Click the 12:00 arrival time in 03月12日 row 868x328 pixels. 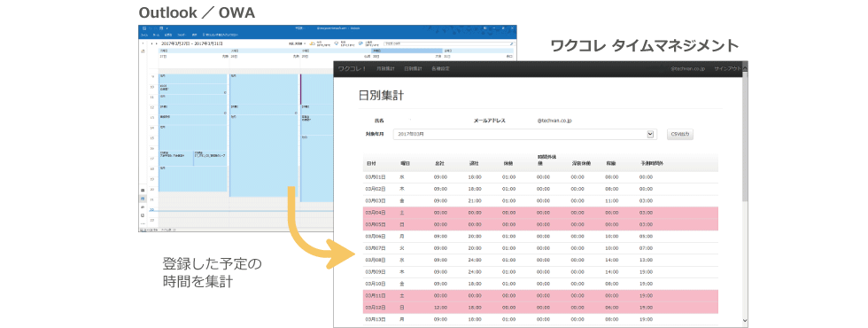[441, 307]
